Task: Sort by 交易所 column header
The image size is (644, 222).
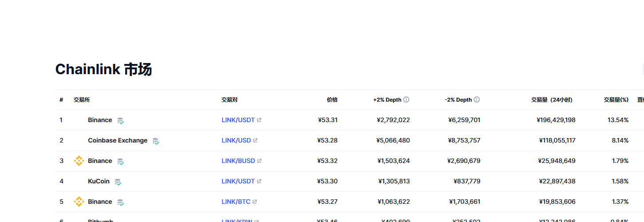Action: pos(82,100)
